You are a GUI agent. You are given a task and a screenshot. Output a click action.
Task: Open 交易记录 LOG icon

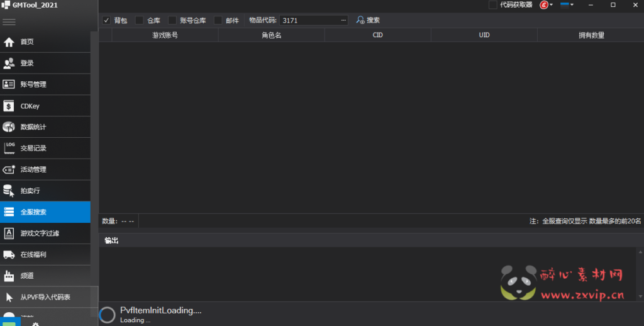[x=9, y=148]
